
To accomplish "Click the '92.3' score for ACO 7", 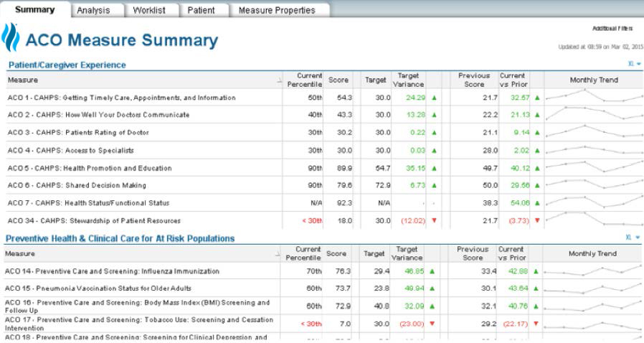I will [x=344, y=203].
